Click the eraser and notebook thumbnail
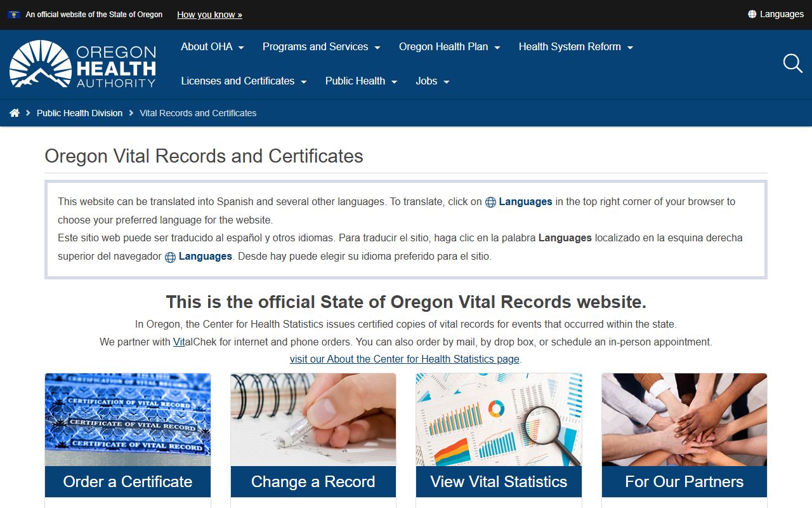The height and width of the screenshot is (508, 812). [313, 420]
